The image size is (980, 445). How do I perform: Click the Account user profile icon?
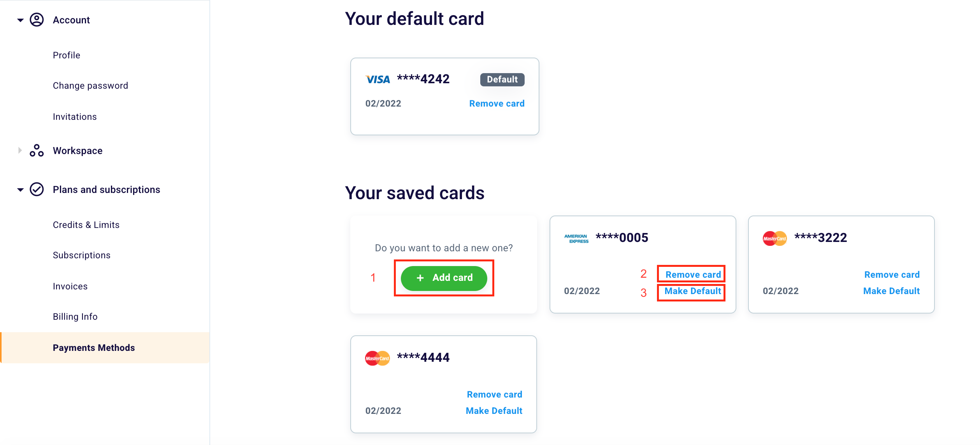click(x=37, y=20)
